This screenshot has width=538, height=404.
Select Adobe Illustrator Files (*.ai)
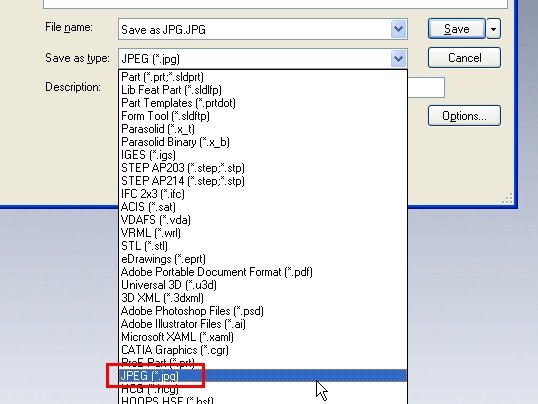coord(263,324)
